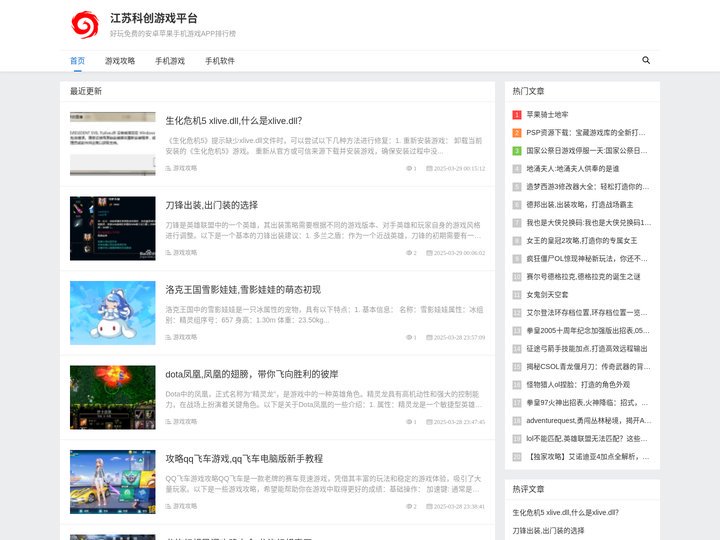This screenshot has height=540, width=720.
Task: Open article dota凤凰,凤凰的翅膀 title
Action: tap(252, 374)
